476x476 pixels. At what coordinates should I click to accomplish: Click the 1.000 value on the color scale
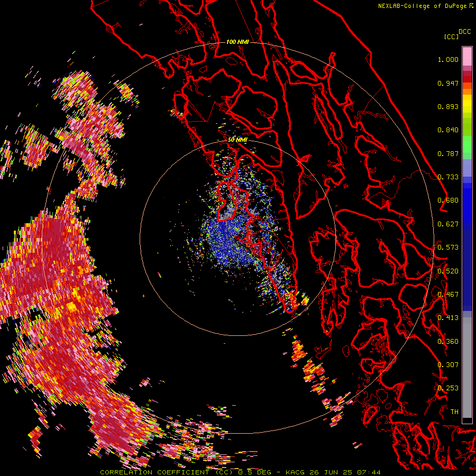point(448,59)
